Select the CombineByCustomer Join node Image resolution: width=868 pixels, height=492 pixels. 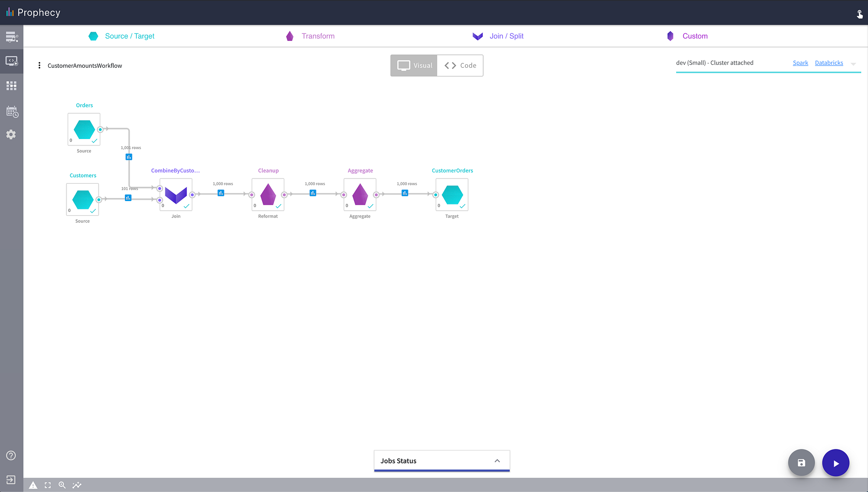click(176, 195)
